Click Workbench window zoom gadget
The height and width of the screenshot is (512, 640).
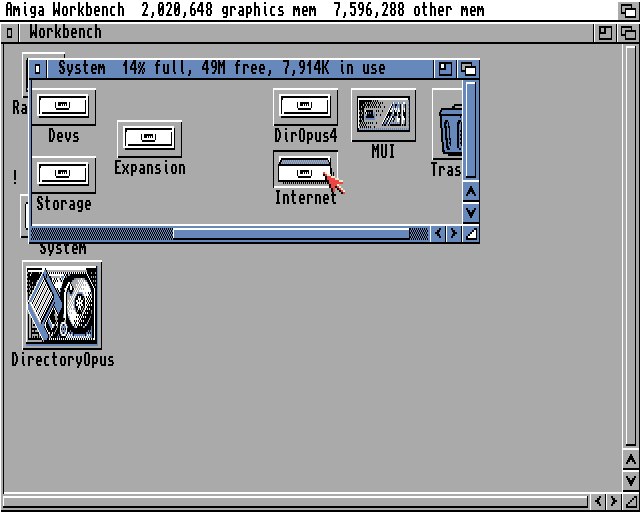[605, 33]
